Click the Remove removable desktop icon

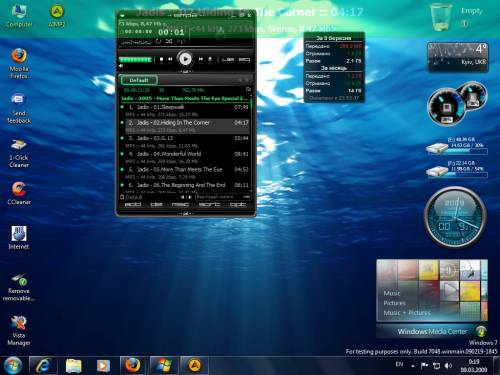[19, 287]
